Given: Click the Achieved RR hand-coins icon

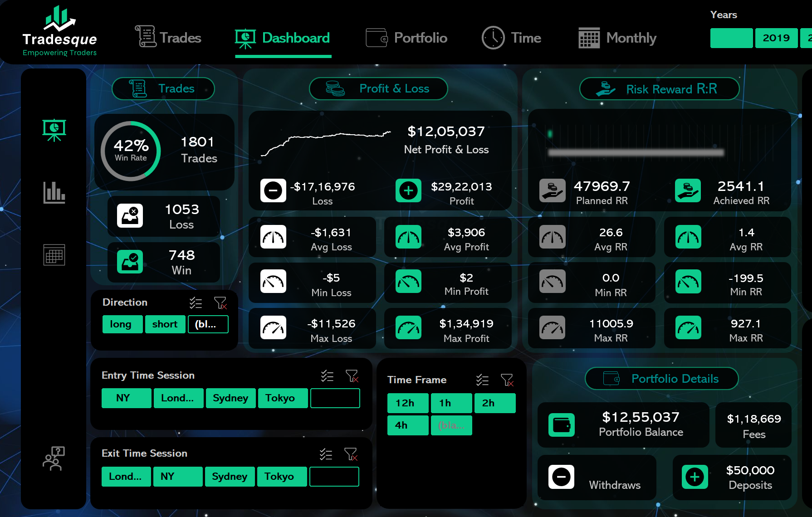Looking at the screenshot, I should [688, 190].
